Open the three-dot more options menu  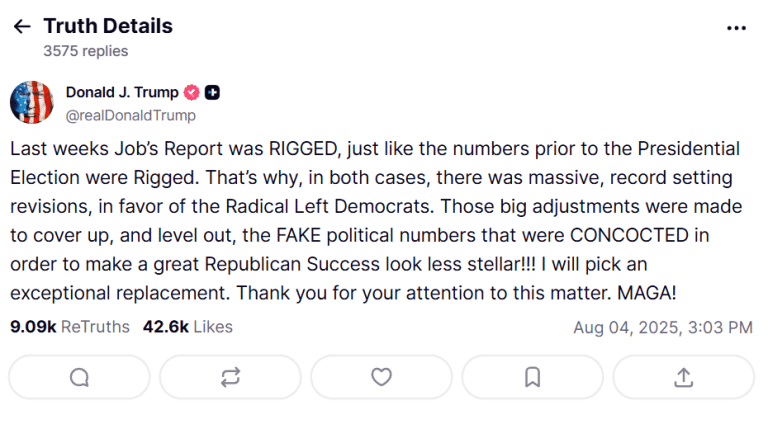(x=736, y=28)
